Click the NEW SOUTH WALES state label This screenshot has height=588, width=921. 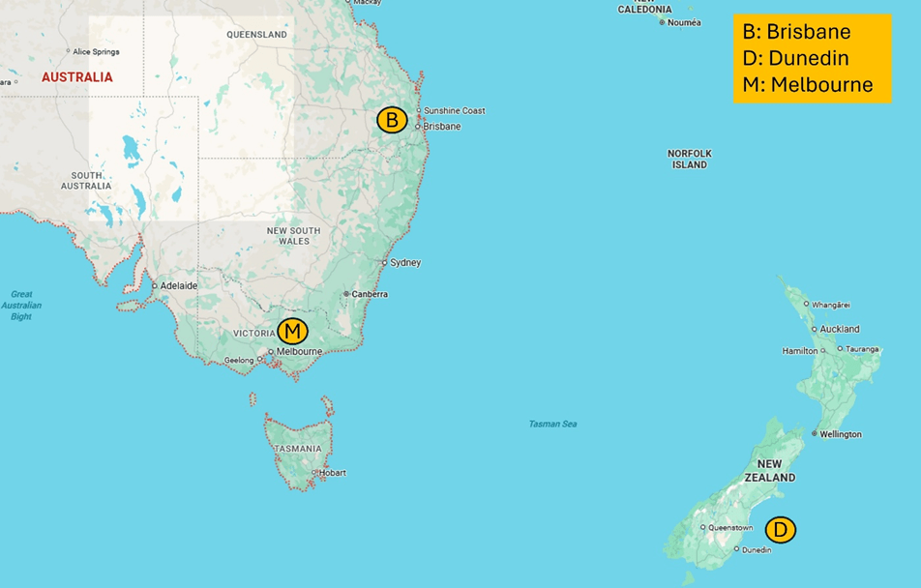[x=293, y=236]
